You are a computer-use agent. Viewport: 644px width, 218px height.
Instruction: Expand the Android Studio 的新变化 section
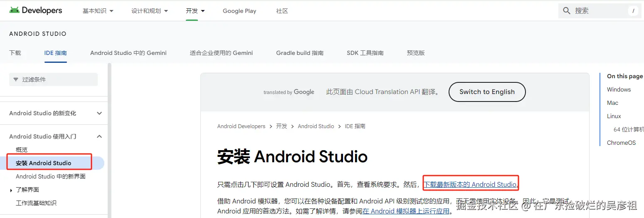99,113
